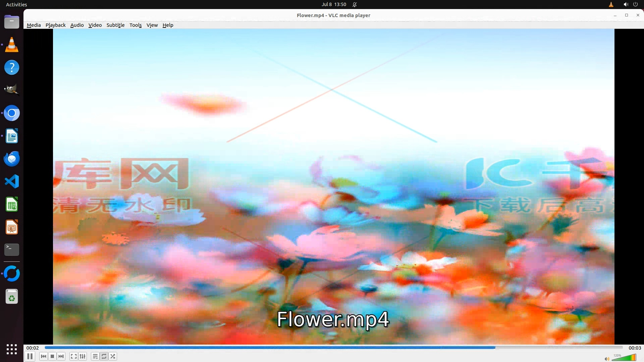Expand the Tools menu
Screen dimensions: 644x362
click(x=136, y=25)
